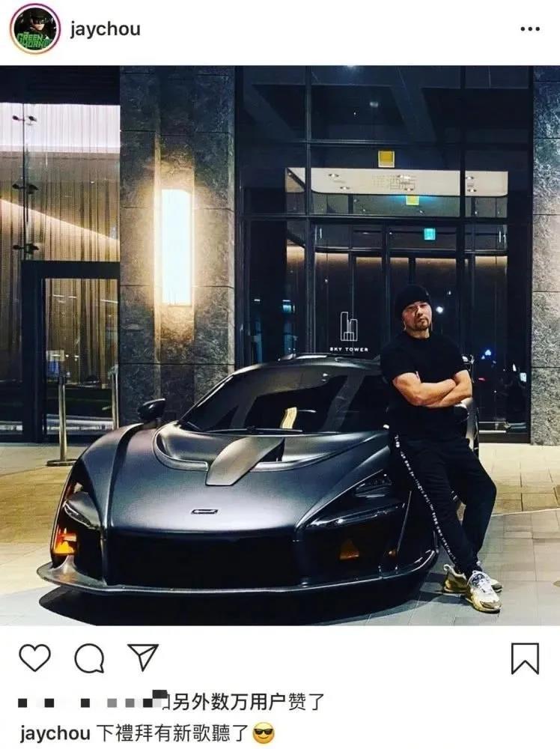Open jaychou username in the caption
The image size is (560, 749).
tap(55, 733)
